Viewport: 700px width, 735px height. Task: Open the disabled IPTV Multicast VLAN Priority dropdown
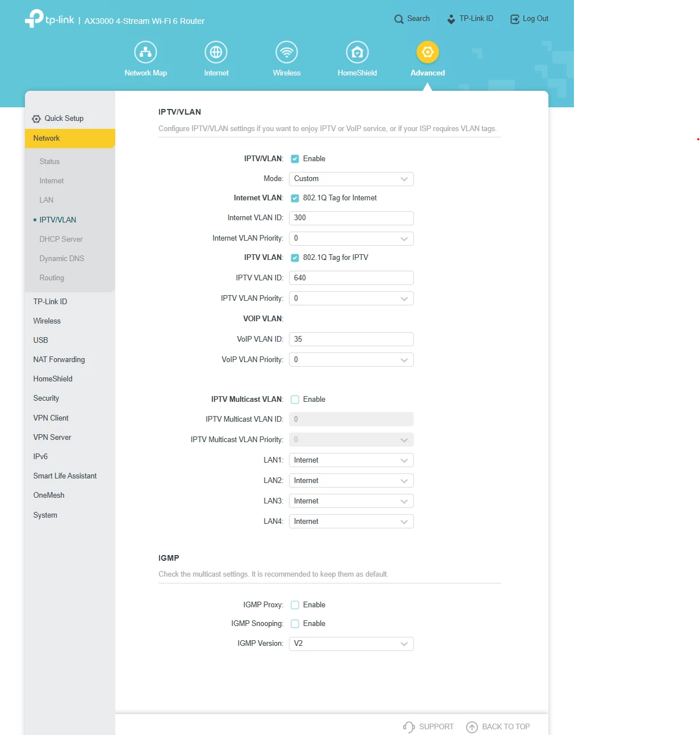pos(351,440)
